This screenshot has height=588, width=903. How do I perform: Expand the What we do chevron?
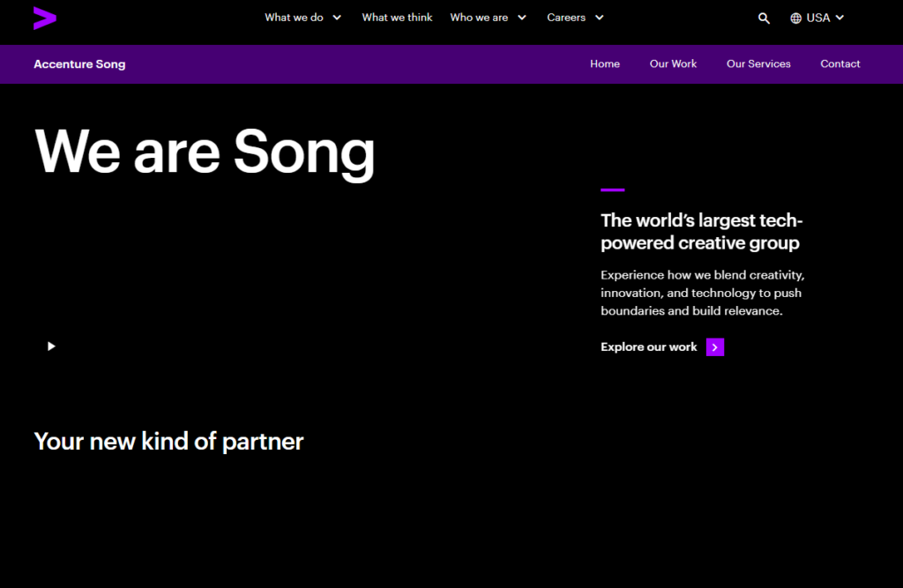337,18
